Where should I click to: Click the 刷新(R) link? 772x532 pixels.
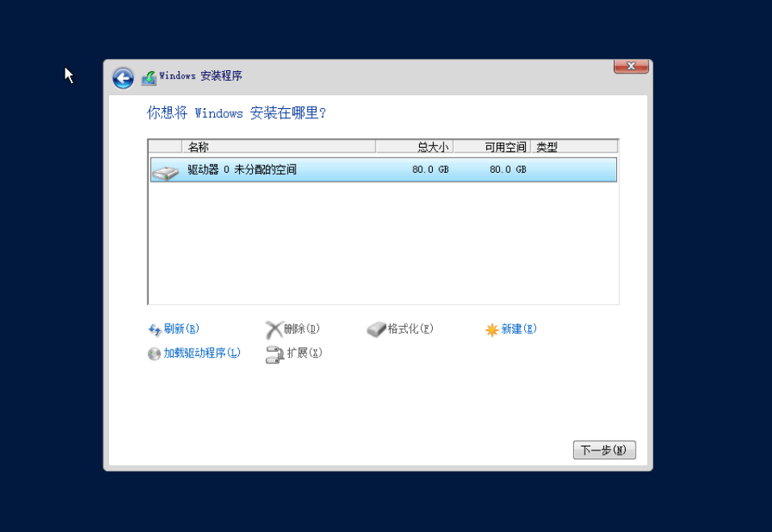point(181,329)
